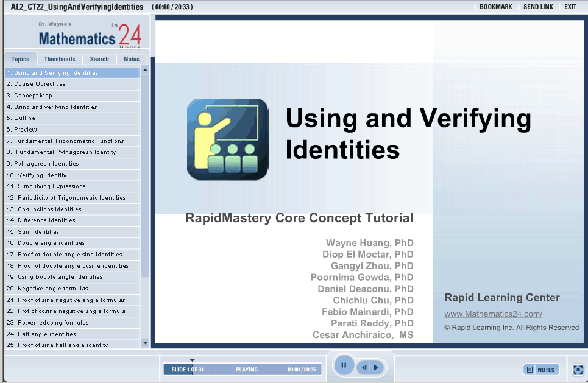The height and width of the screenshot is (383, 588).
Task: Switch to the Notes tab
Action: tap(132, 59)
